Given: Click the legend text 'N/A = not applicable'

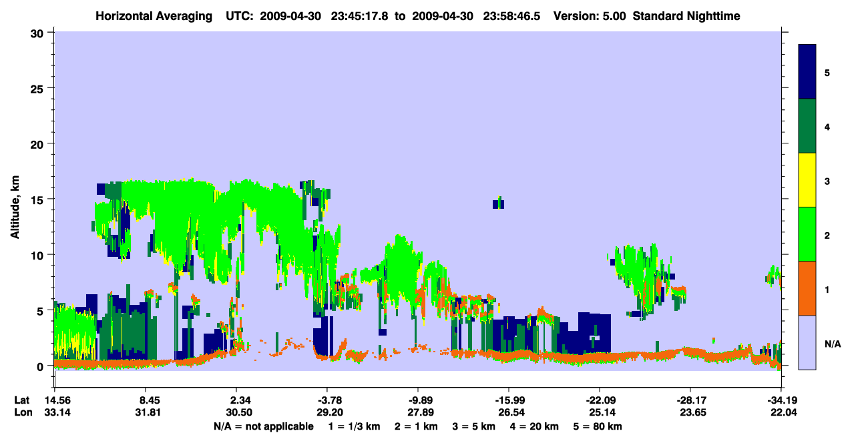Looking at the screenshot, I should pos(264,426).
